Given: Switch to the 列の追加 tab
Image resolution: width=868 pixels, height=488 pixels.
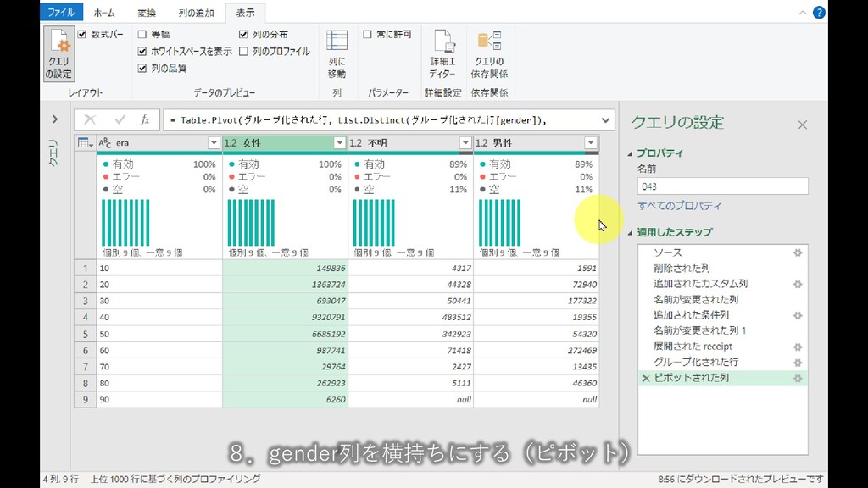Looking at the screenshot, I should coord(196,13).
